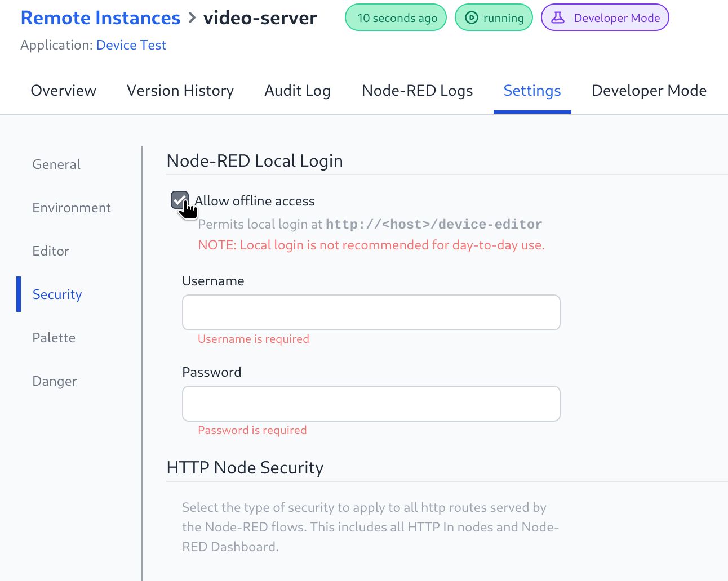Open the Palette settings section

54,337
